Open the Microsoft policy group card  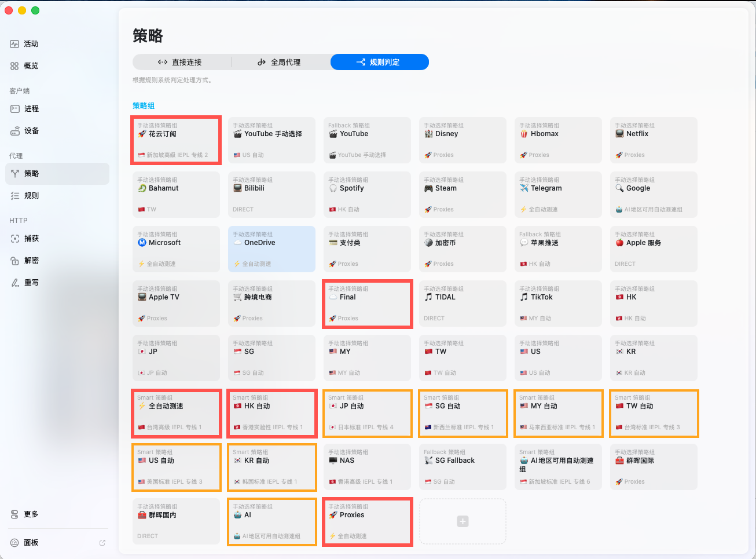[x=176, y=249]
